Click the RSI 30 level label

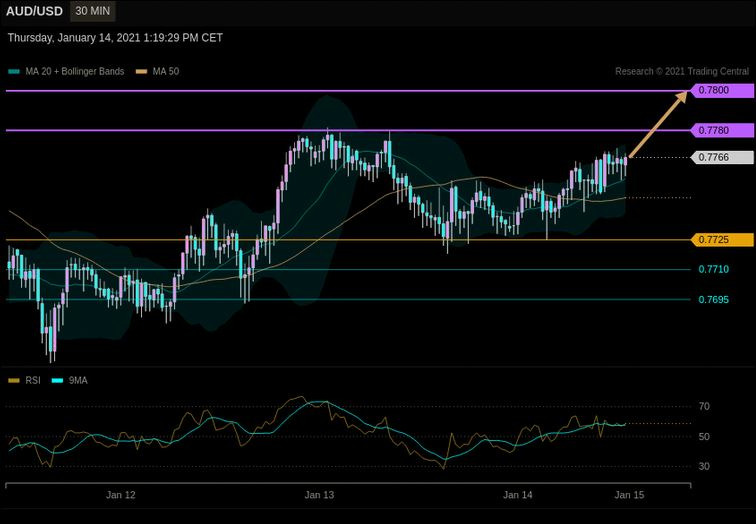pyautogui.click(x=704, y=466)
